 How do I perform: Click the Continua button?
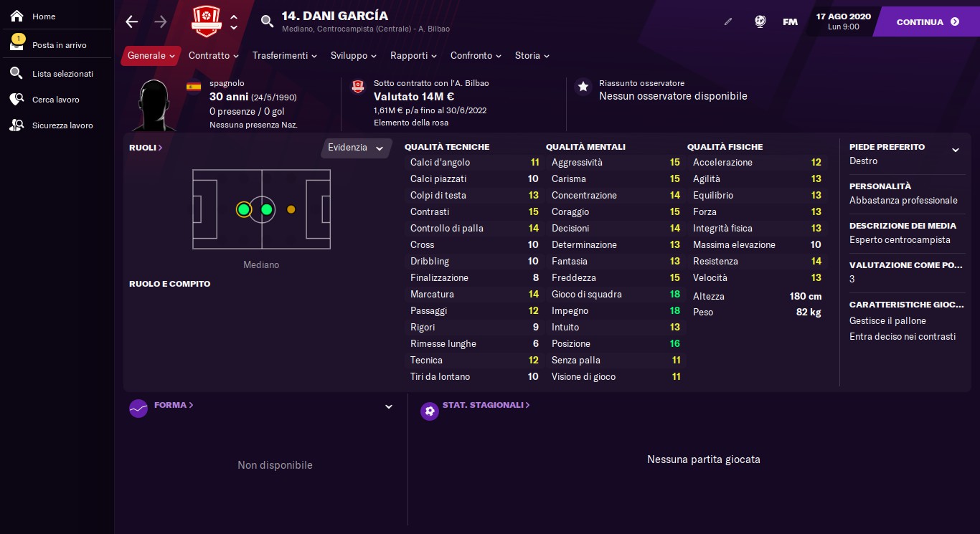[927, 22]
